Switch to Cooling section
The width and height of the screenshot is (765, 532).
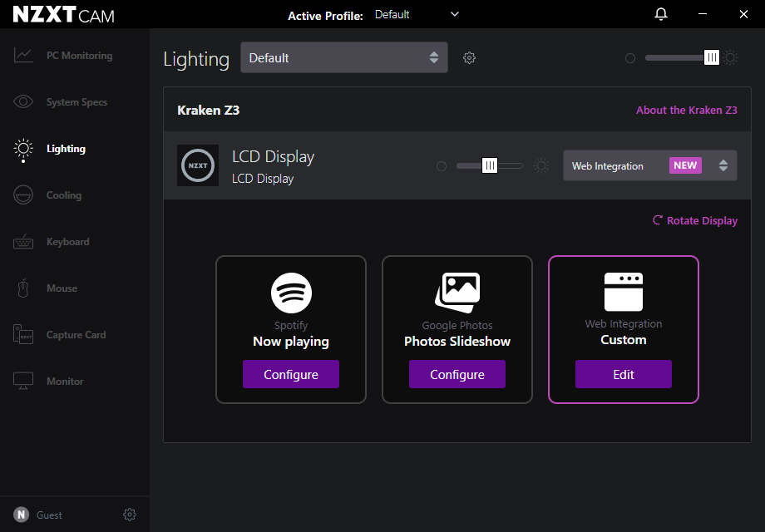(64, 195)
